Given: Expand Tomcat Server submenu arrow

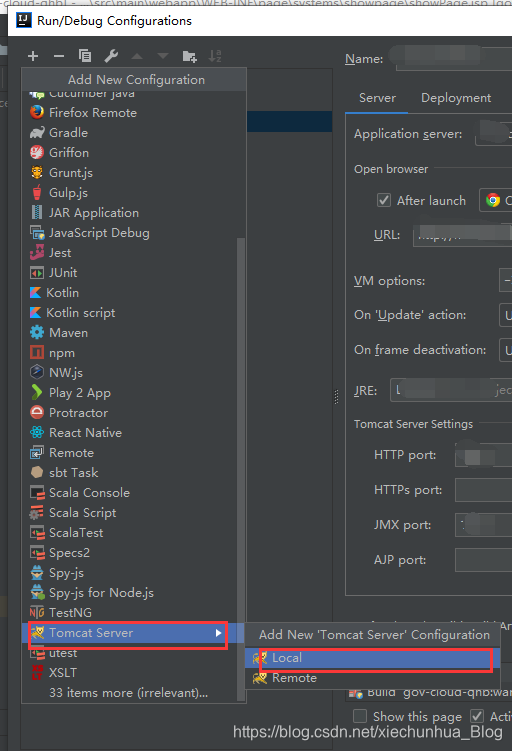Looking at the screenshot, I should click(218, 633).
